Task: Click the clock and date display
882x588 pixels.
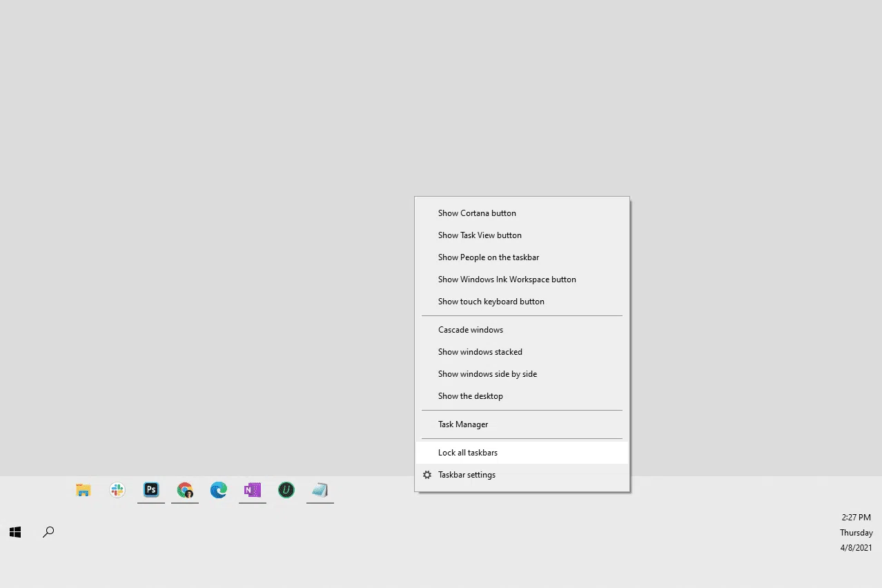Action: pyautogui.click(x=856, y=532)
